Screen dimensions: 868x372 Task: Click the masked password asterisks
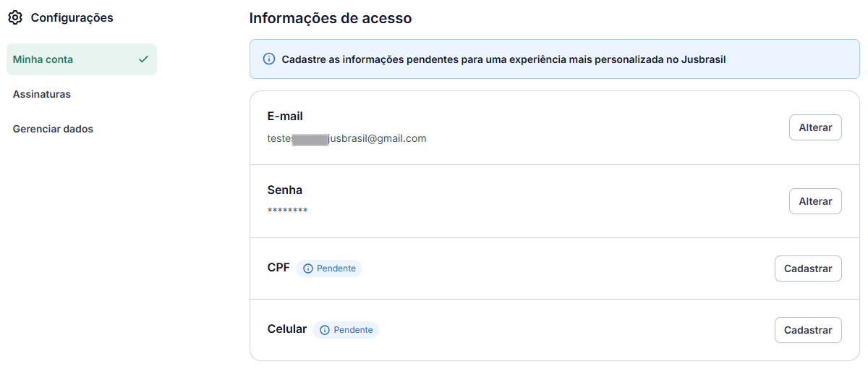click(287, 211)
